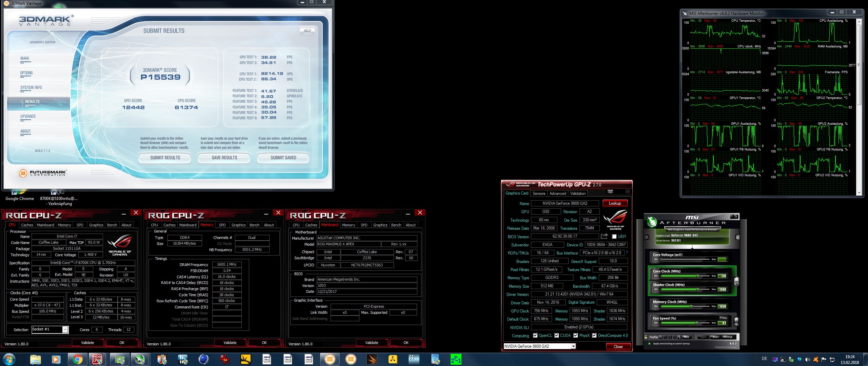Click the GPU-Z graphics card taskbar icon

pos(119,359)
